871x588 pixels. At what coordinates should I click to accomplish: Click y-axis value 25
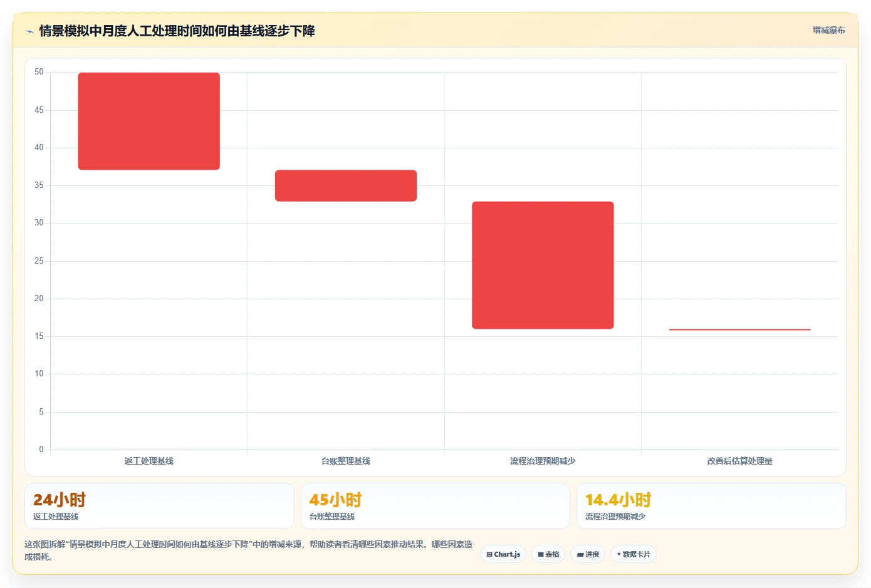pyautogui.click(x=39, y=261)
